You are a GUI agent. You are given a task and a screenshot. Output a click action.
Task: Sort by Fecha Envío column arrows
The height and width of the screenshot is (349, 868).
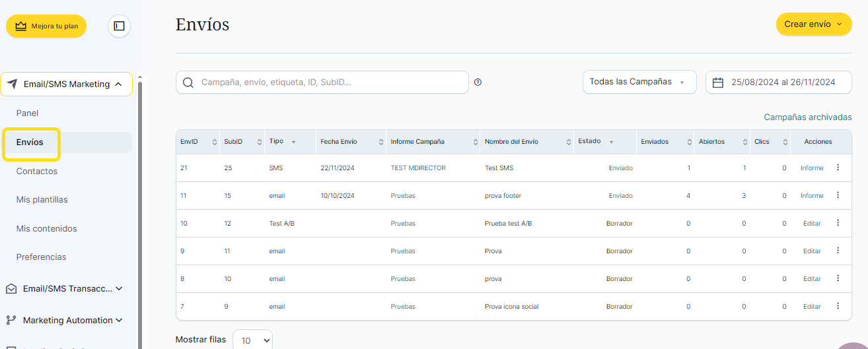(380, 142)
